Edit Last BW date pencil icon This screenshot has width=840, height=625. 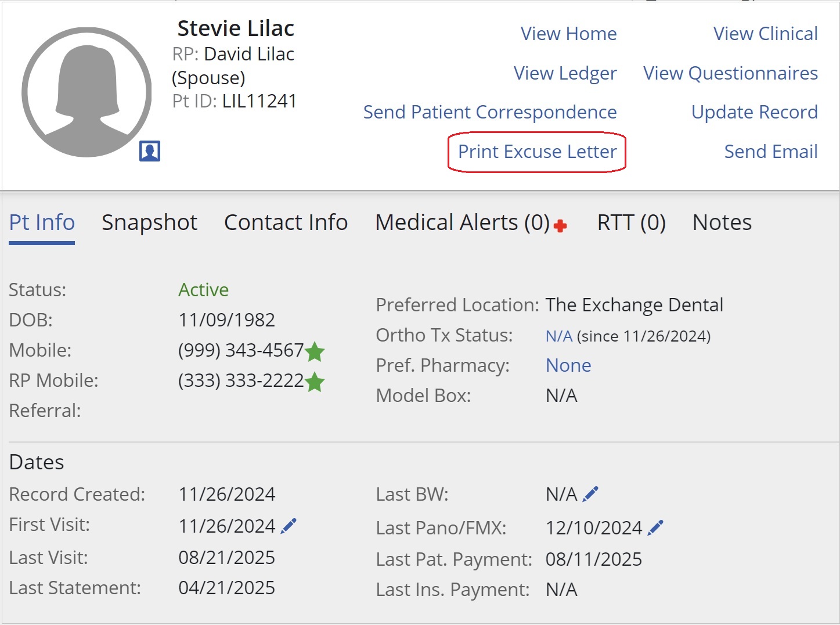coord(590,494)
